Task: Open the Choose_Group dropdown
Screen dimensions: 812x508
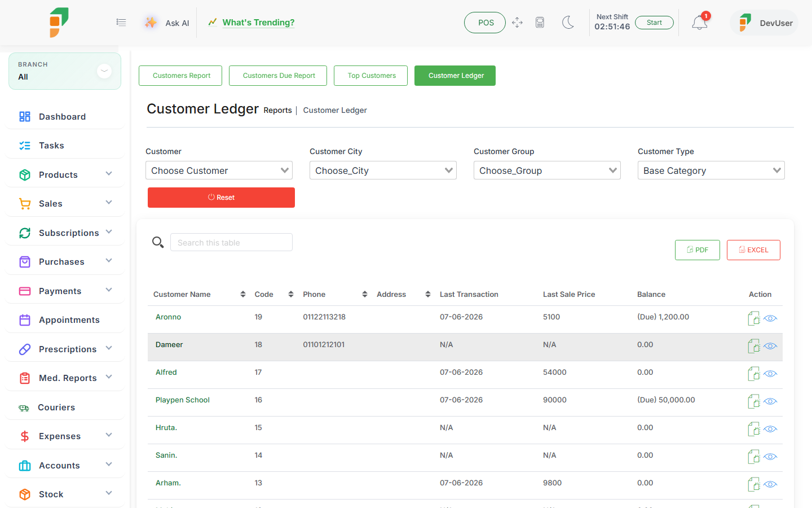Action: [547, 170]
